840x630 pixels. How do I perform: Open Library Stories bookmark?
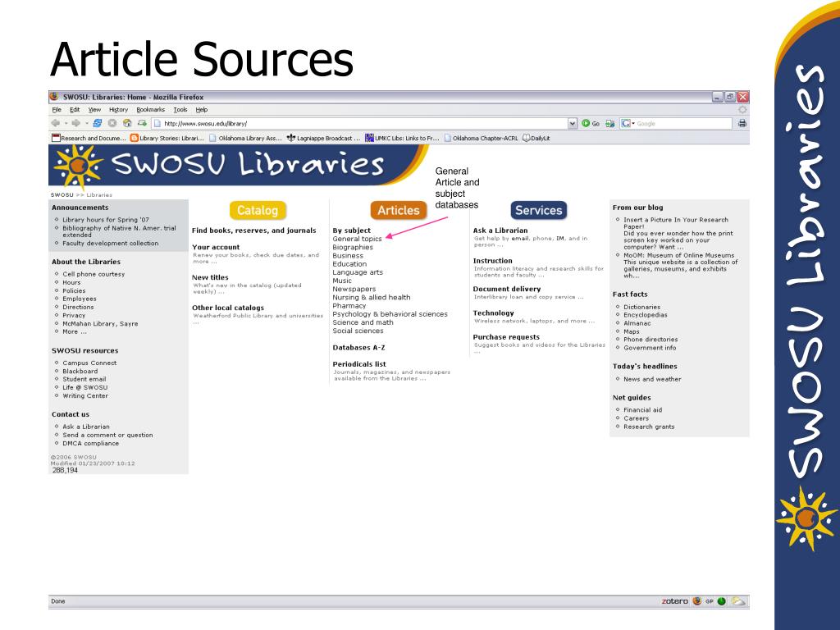(167, 138)
